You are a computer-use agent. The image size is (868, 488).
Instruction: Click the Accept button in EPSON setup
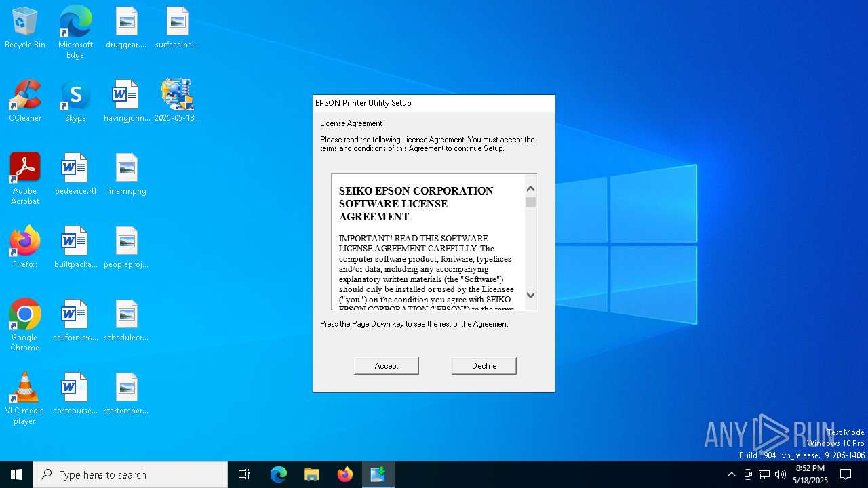coord(387,366)
